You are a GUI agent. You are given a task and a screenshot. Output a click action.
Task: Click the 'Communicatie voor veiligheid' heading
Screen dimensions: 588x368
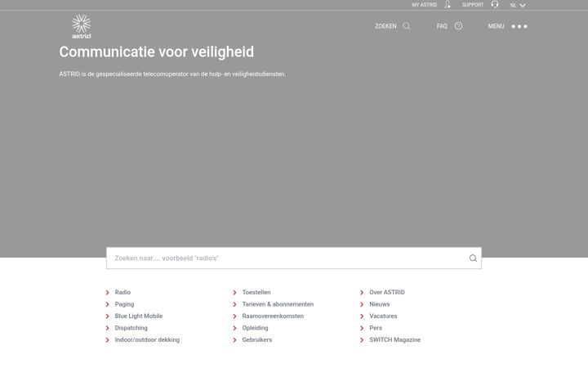[156, 52]
